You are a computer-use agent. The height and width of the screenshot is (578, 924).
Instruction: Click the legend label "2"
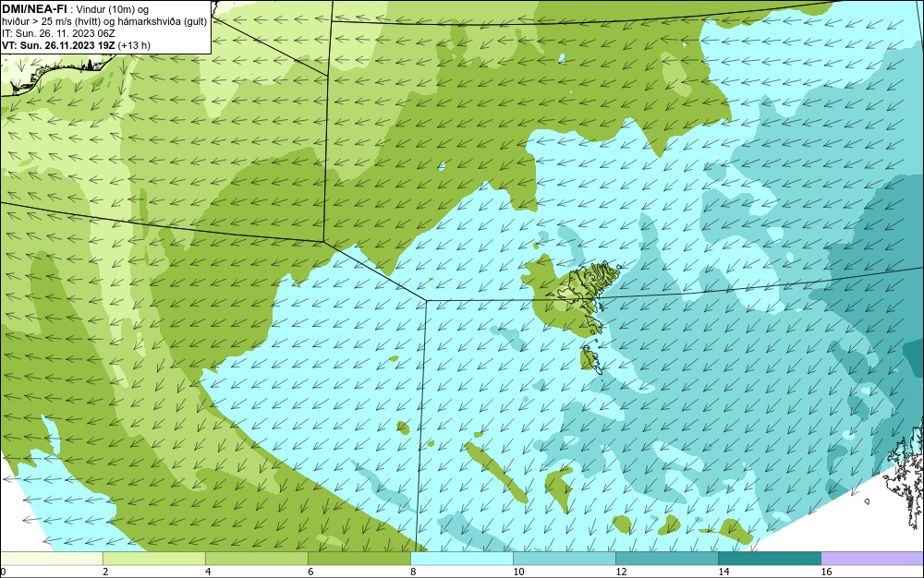tap(105, 572)
